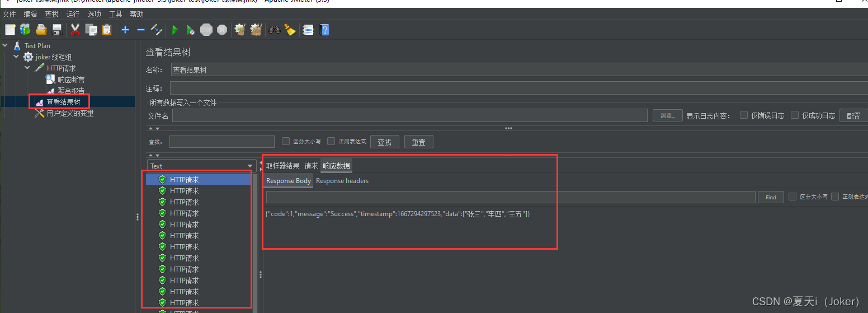Click the response JSON body text
This screenshot has height=313, width=868.
coord(398,214)
